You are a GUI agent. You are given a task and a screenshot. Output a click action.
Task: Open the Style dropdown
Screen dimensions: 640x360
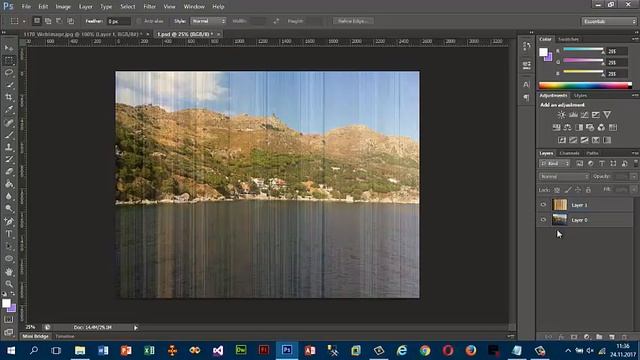pos(208,21)
